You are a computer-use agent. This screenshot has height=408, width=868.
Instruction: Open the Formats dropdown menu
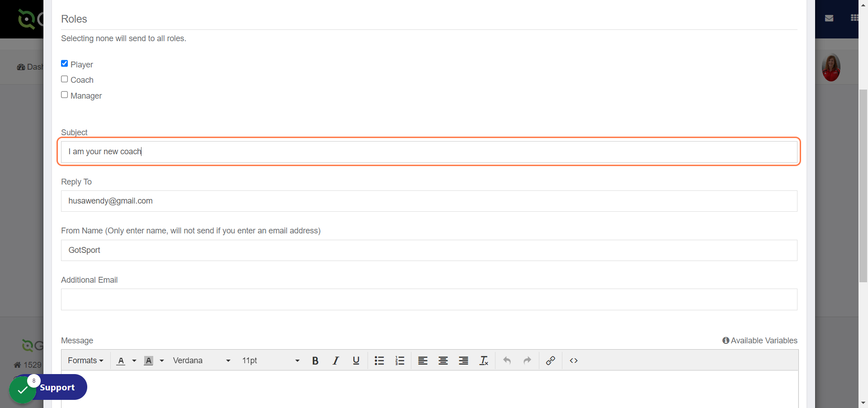tap(85, 361)
